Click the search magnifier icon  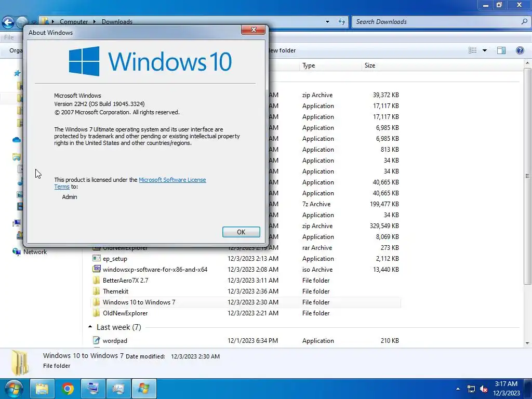pyautogui.click(x=524, y=22)
